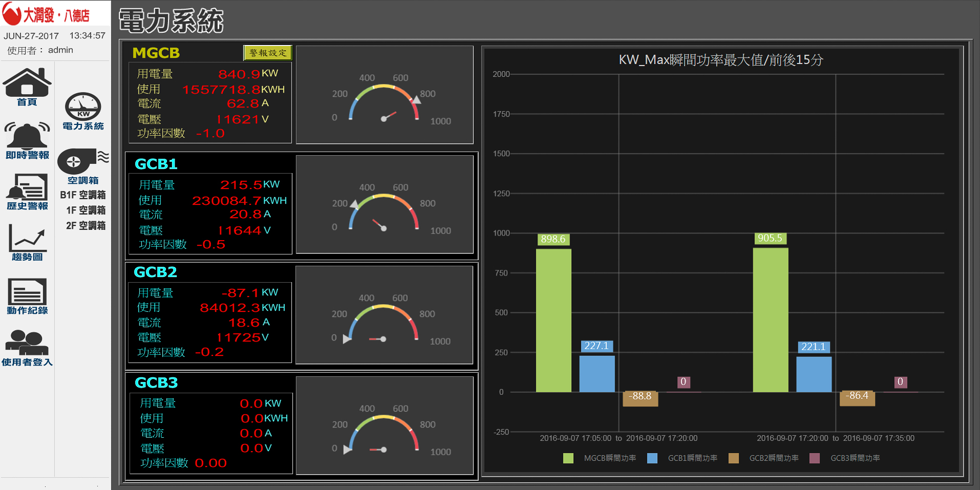Click the 空調箱 heading label
This screenshot has width=980, height=490.
coord(83,180)
